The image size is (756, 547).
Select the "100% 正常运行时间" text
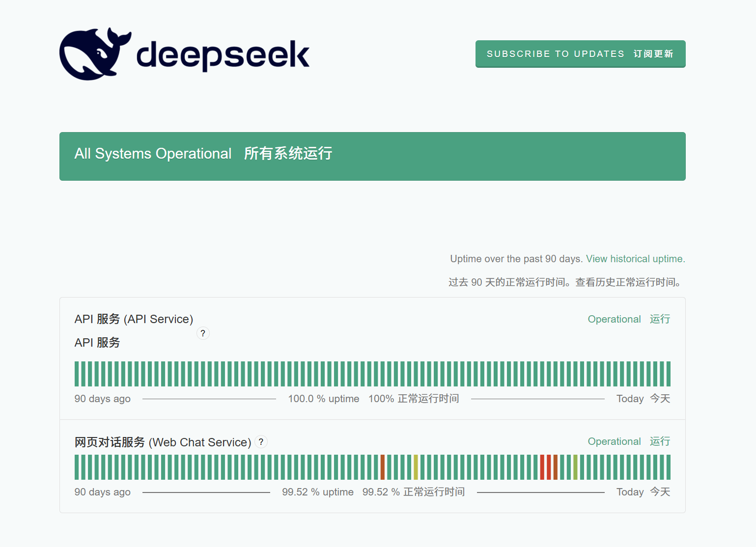(414, 399)
